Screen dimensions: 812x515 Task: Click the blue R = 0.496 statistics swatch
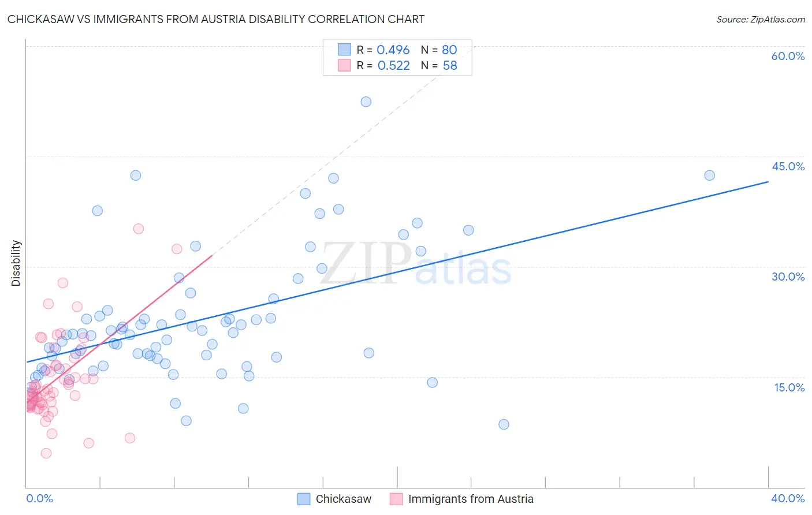pyautogui.click(x=345, y=50)
